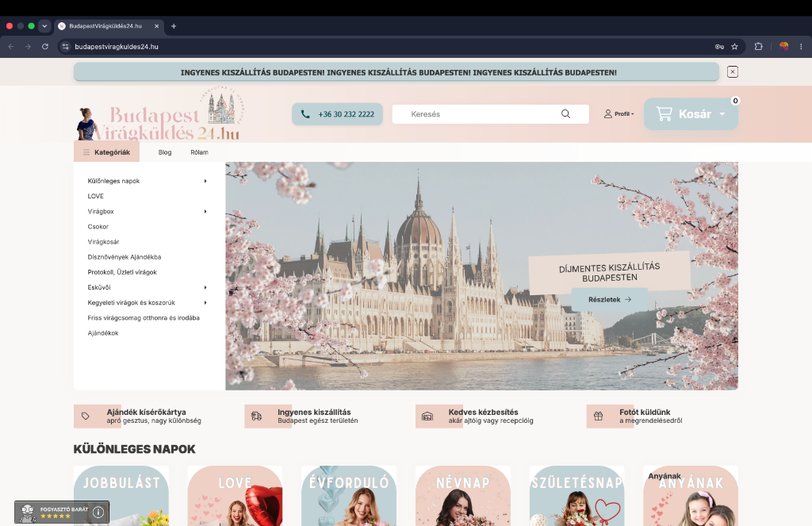This screenshot has height=526, width=812.
Task: Open the tab search dropdown arrow
Action: (44, 26)
